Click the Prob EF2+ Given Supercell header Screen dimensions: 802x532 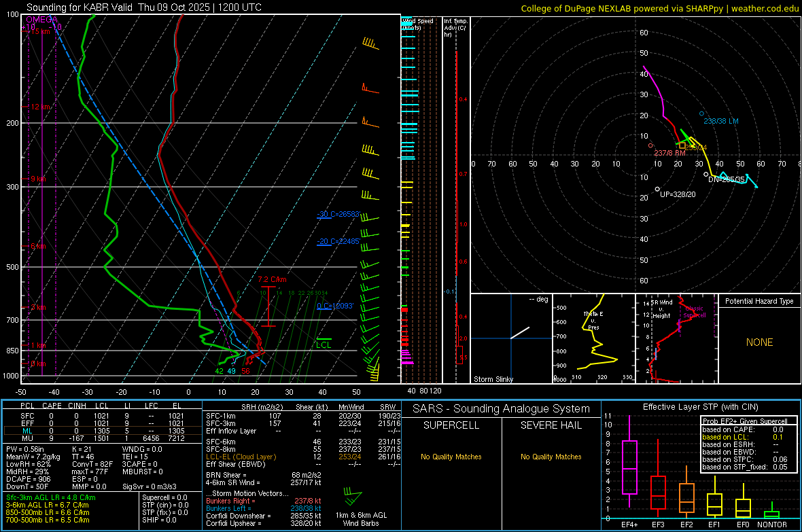click(745, 421)
